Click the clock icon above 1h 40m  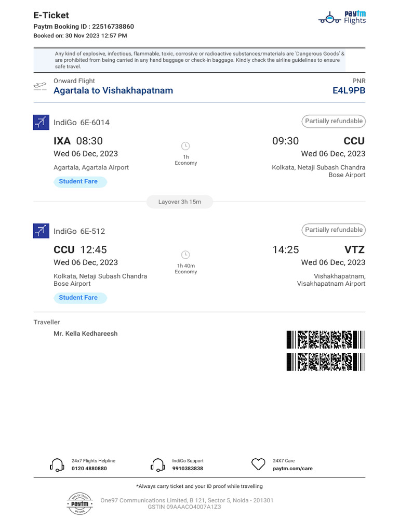pos(185,255)
